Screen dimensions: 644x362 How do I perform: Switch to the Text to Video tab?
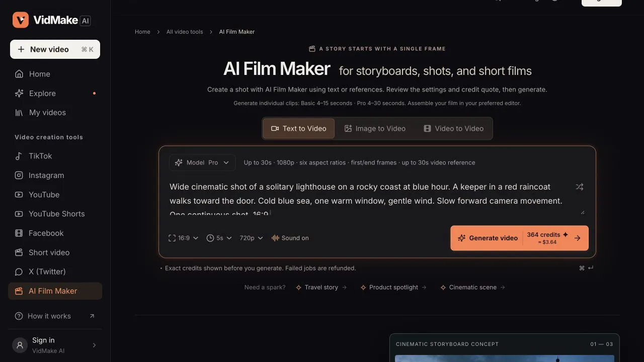coord(298,128)
